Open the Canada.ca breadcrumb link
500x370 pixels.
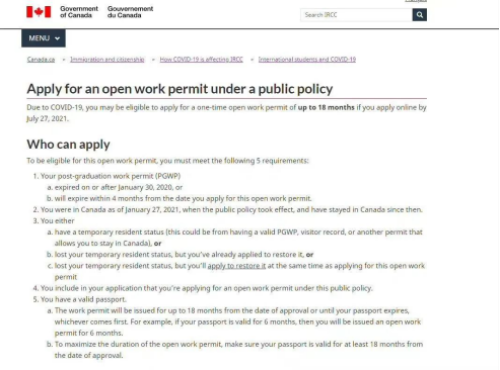point(41,59)
